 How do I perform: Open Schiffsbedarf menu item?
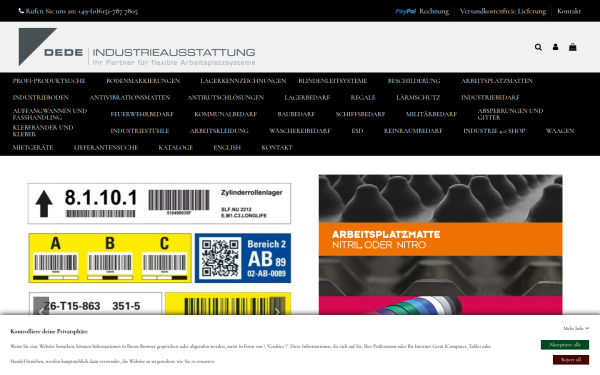pyautogui.click(x=360, y=114)
